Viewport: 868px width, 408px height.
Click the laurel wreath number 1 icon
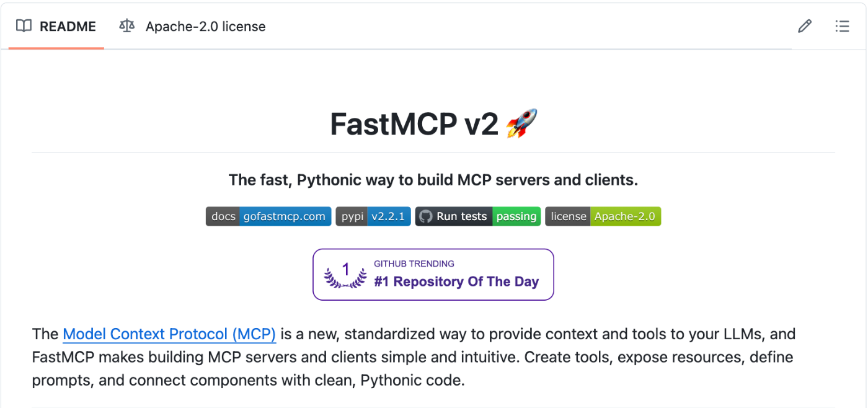pyautogui.click(x=345, y=275)
